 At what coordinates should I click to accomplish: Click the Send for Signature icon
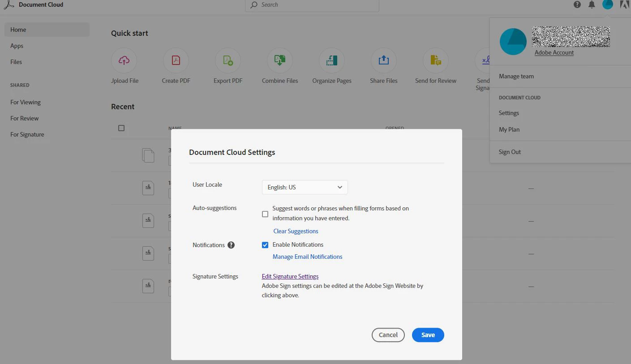483,60
